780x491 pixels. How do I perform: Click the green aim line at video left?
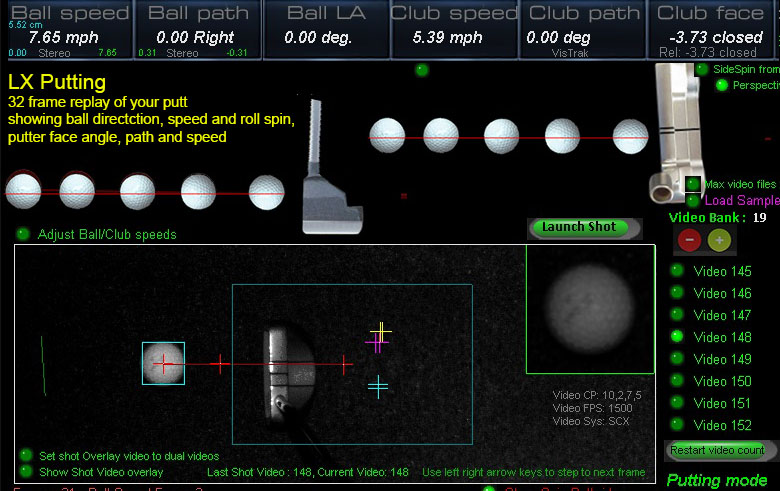[x=43, y=366]
